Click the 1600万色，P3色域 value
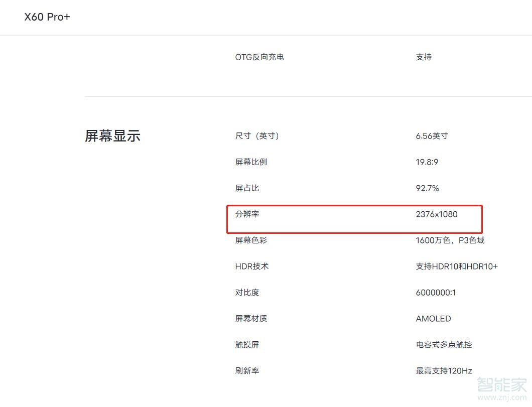Image resolution: width=532 pixels, height=407 pixels. (x=450, y=240)
